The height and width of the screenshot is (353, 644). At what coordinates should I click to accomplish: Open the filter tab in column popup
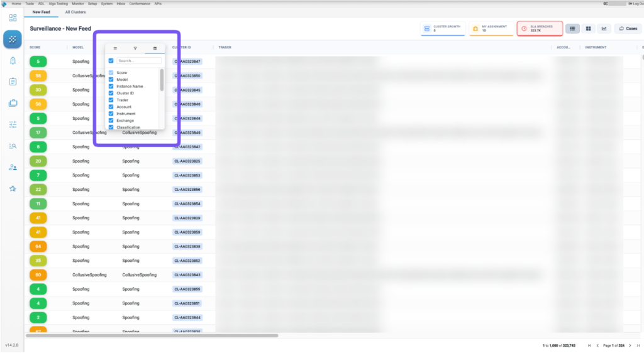[x=135, y=48]
